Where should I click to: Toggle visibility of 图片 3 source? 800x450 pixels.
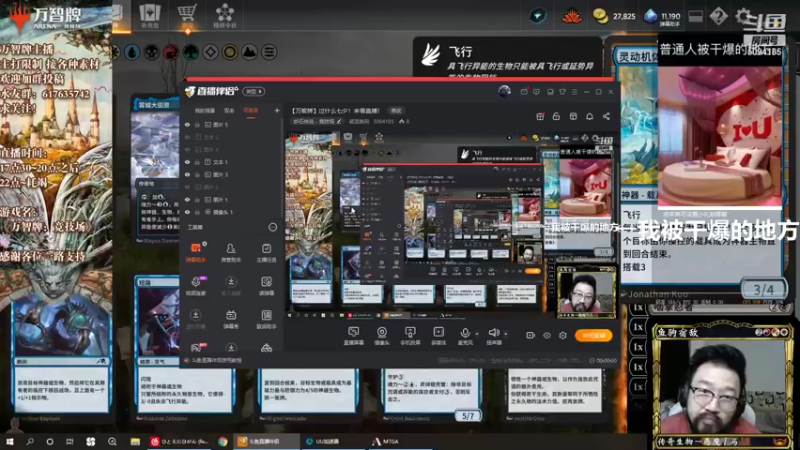[187, 174]
